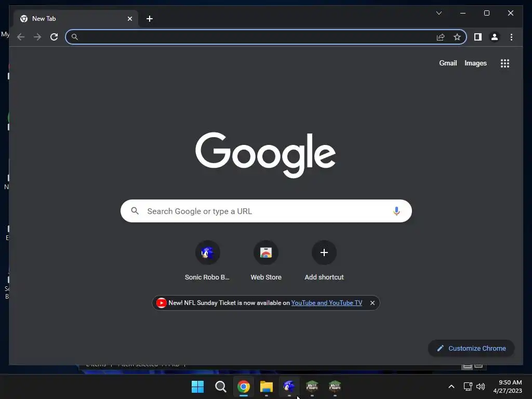532x399 pixels.
Task: Open the Google apps grid
Action: 505,63
